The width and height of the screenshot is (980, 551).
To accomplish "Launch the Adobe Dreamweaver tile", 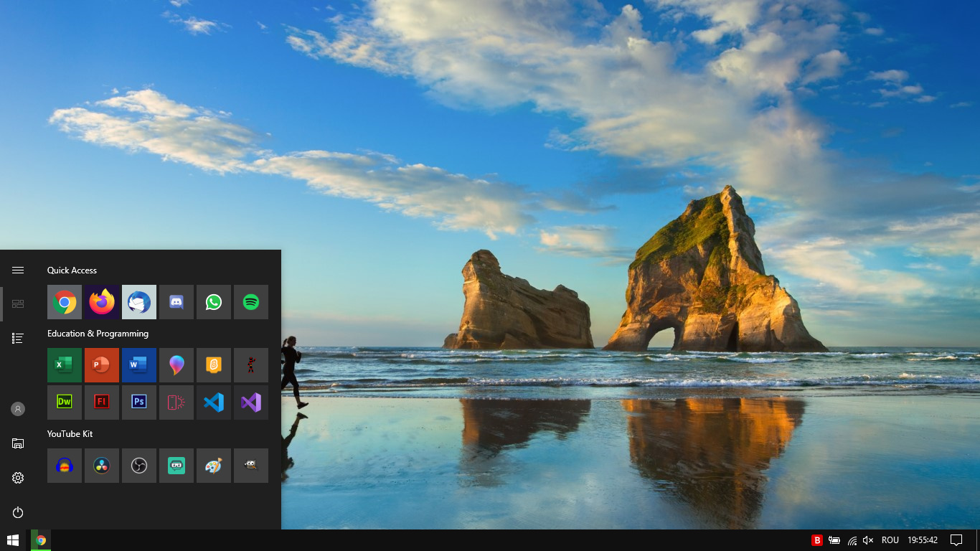I will 65,402.
